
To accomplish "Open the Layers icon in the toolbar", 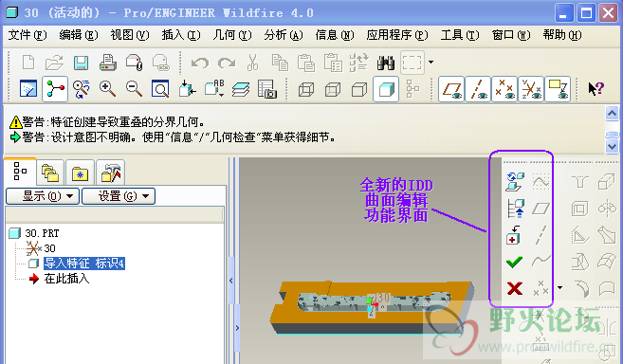I will click(x=240, y=89).
